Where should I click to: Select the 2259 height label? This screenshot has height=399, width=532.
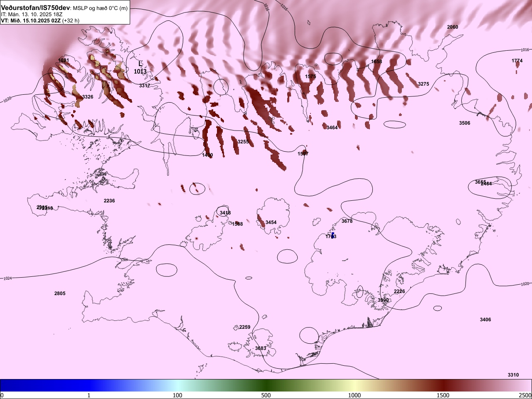point(245,327)
